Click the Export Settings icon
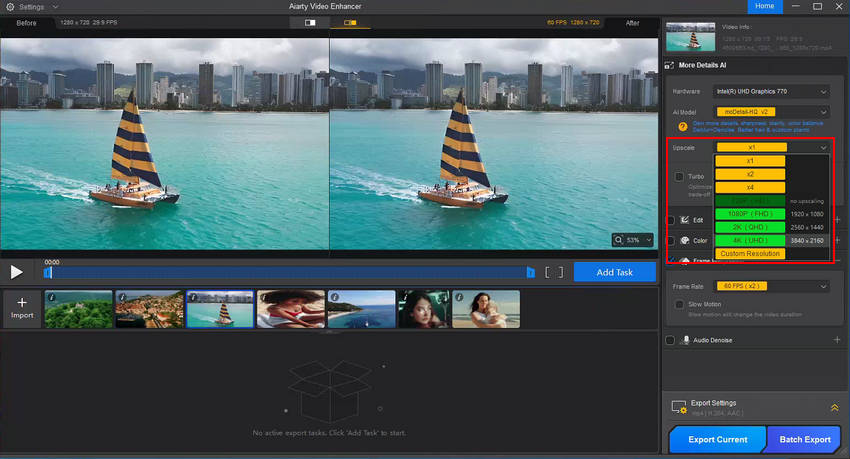The image size is (850, 459). point(679,408)
